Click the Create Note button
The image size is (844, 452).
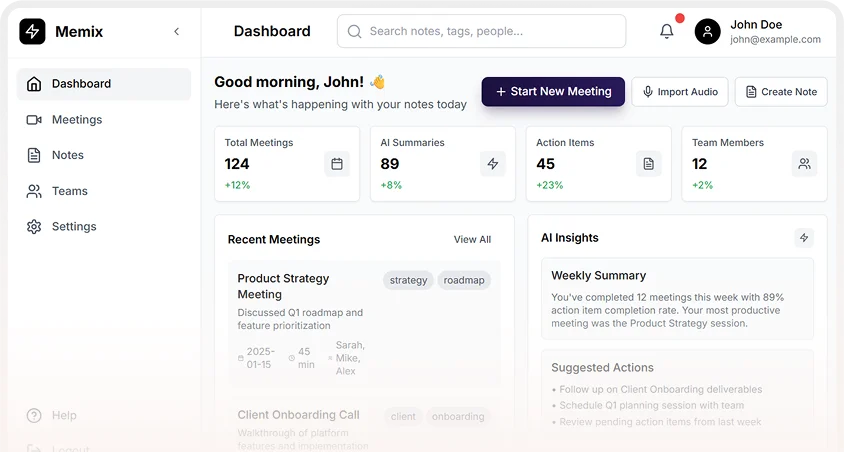(x=781, y=91)
